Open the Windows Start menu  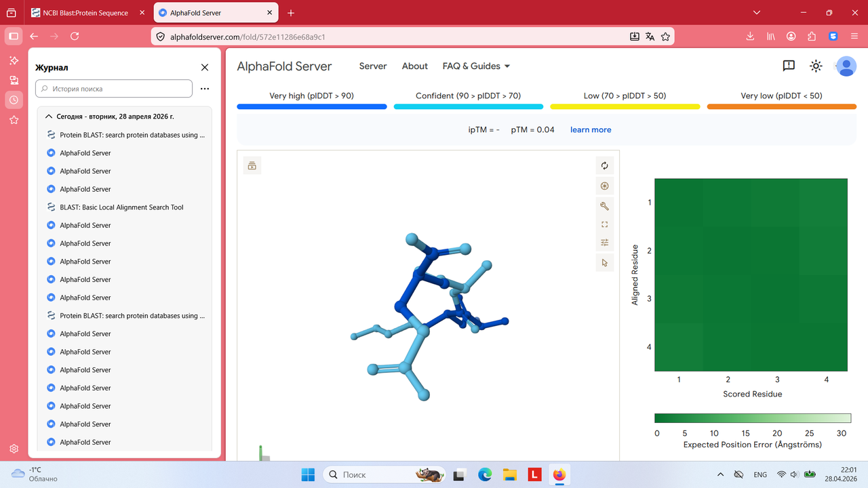(x=307, y=474)
